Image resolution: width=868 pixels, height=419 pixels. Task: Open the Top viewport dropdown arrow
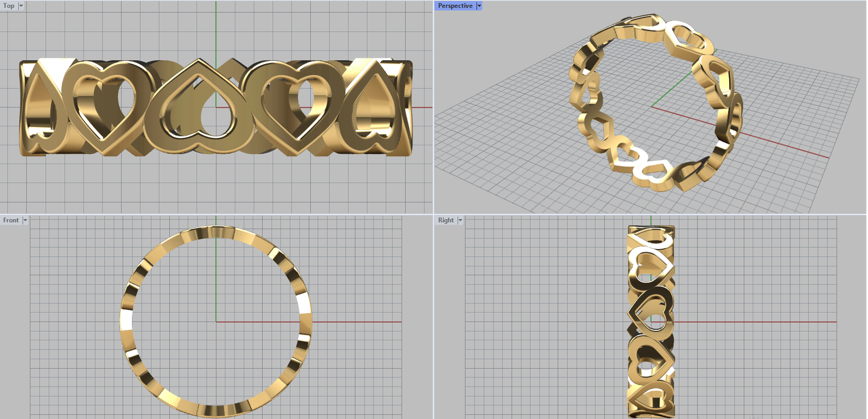[21, 6]
